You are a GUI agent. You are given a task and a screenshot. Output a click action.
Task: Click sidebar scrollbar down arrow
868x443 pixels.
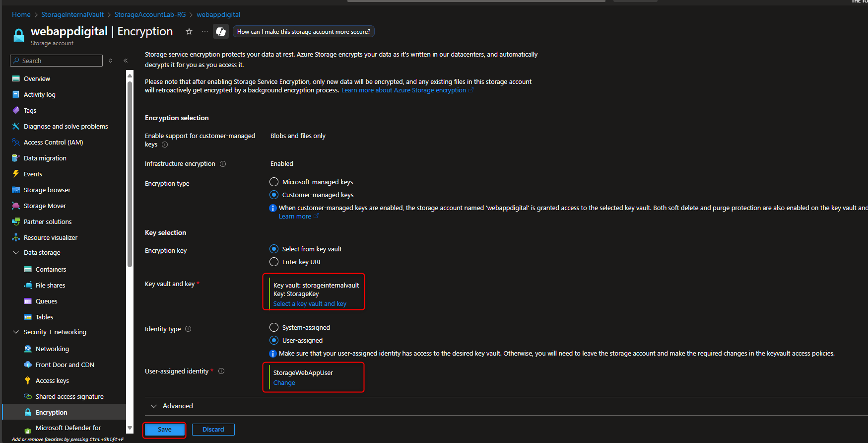[x=130, y=428]
